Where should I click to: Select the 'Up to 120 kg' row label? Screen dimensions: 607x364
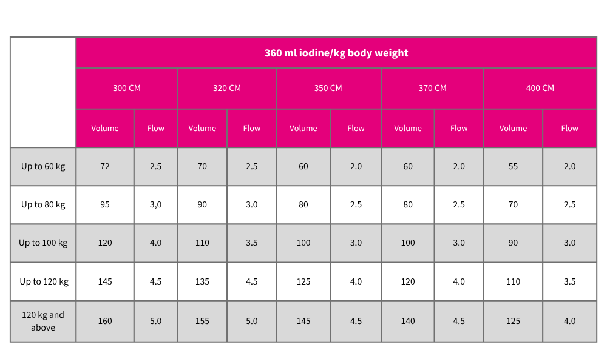pyautogui.click(x=44, y=281)
